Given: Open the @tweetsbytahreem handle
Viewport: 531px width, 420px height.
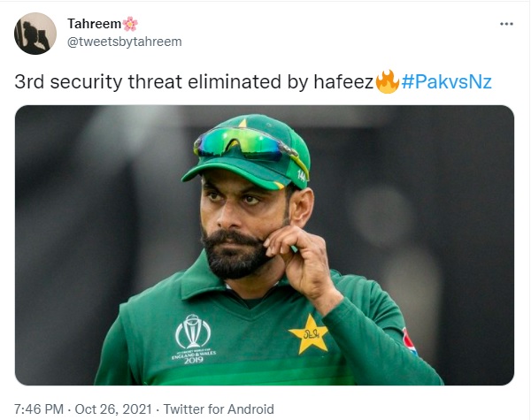Looking at the screenshot, I should pos(125,42).
